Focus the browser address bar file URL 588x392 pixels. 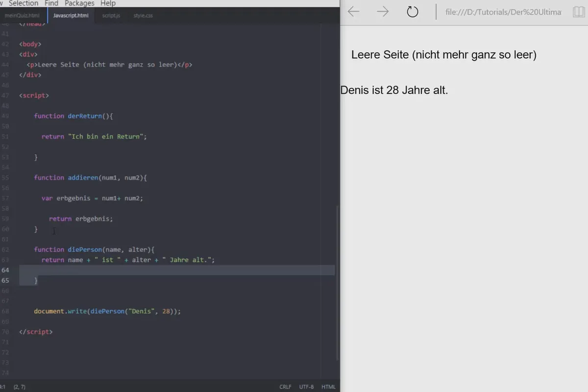tap(503, 12)
